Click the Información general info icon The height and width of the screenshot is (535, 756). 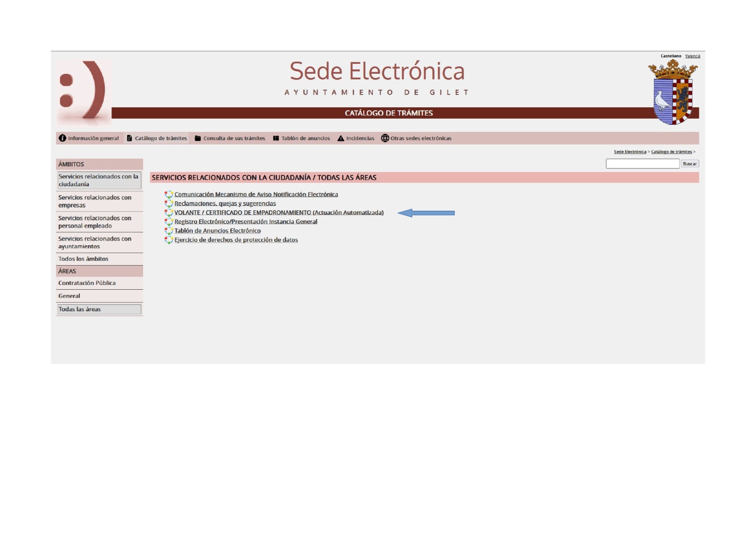pos(62,138)
